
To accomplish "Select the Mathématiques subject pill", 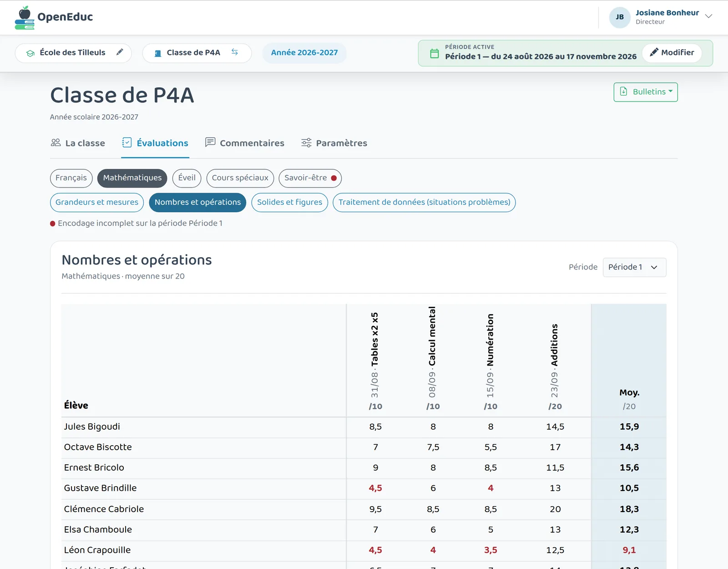I will (x=132, y=178).
